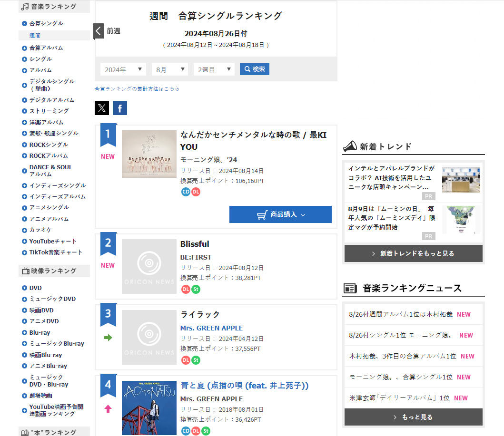Open シングル ranking menu item
Viewport: 504px width, 436px height.
[40, 59]
